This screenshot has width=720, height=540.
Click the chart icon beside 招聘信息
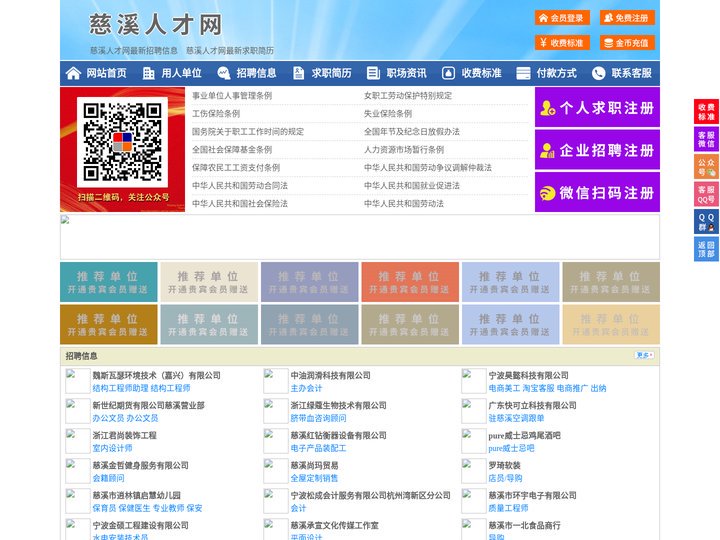coord(224,73)
